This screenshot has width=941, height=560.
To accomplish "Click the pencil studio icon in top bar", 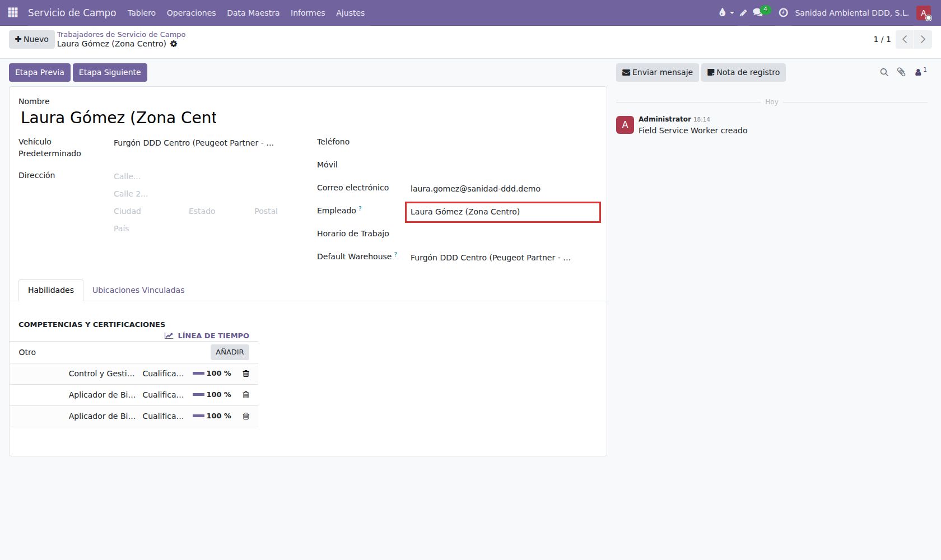I will click(x=743, y=12).
